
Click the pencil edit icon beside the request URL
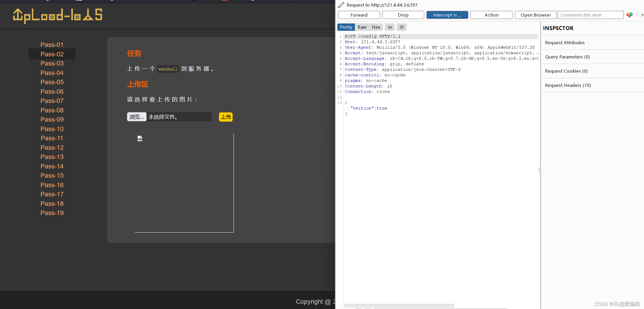341,5
